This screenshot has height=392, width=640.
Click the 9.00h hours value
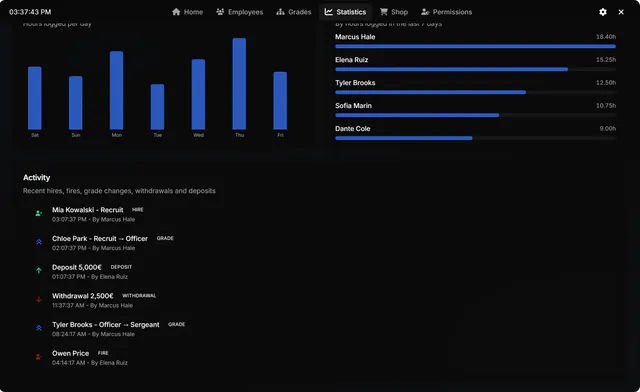608,128
